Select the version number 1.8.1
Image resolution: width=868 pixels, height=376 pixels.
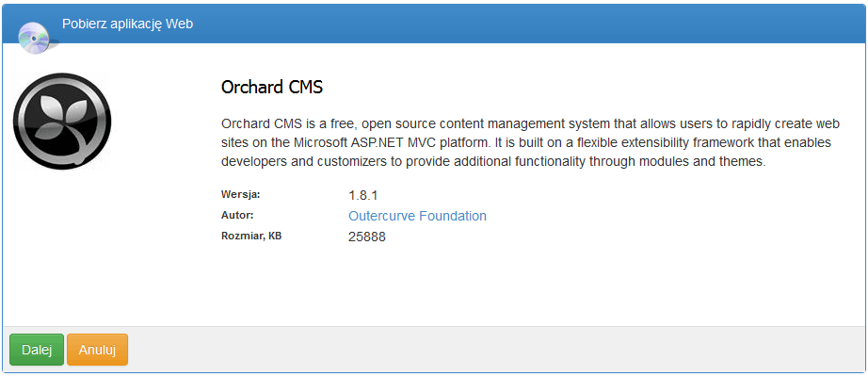363,195
